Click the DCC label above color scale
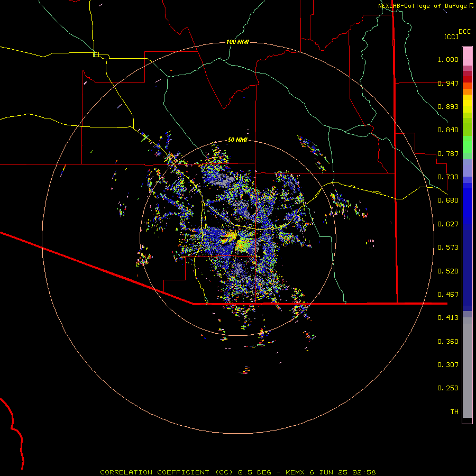476x476 pixels. coord(464,32)
